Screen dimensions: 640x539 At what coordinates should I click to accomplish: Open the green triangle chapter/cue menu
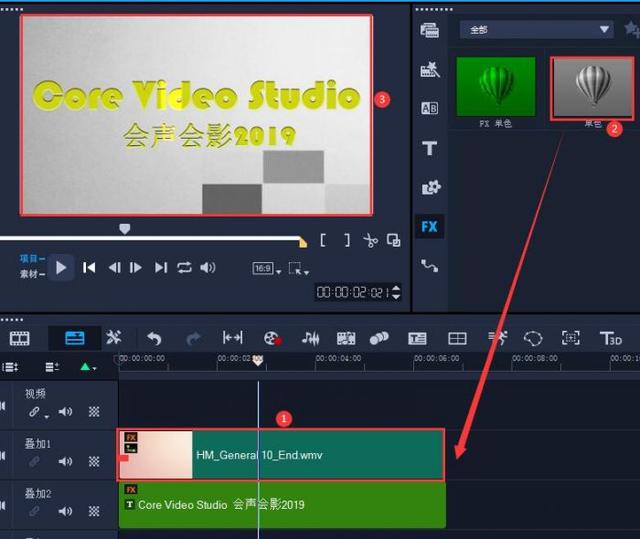point(88,367)
